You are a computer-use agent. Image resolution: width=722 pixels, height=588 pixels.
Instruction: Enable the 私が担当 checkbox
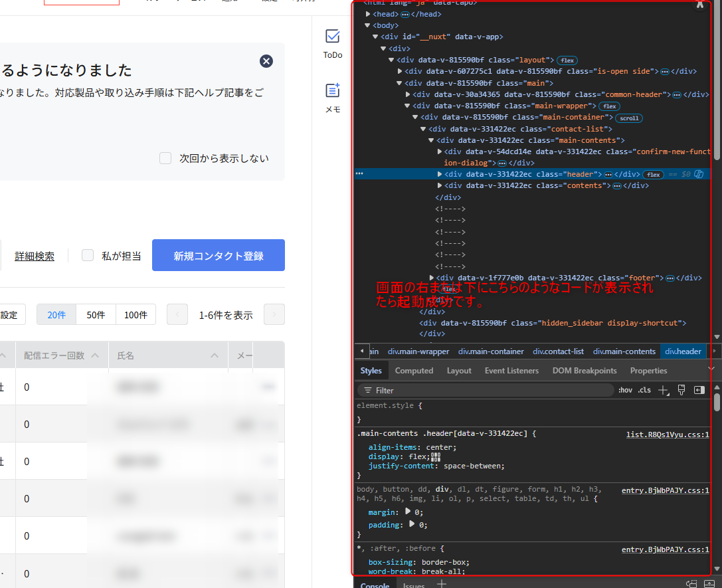click(x=88, y=255)
